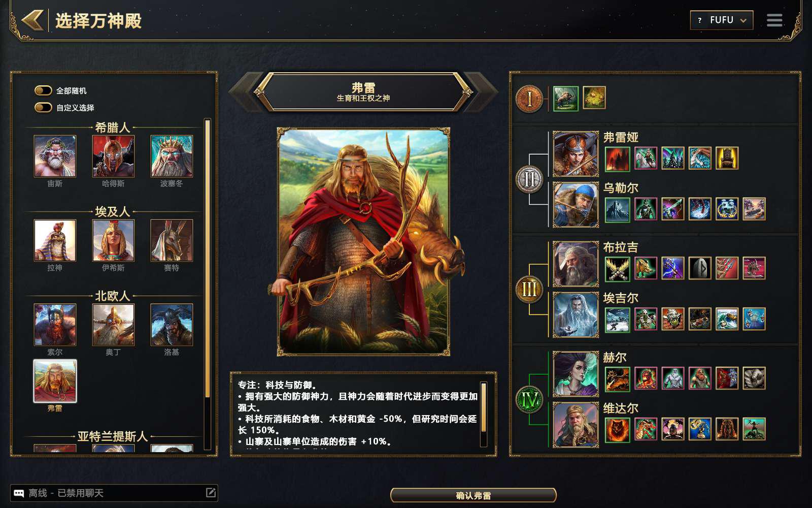Viewport: 812px width, 508px height.
Task: Confirm selection with 确认弗雷 button
Action: (473, 495)
